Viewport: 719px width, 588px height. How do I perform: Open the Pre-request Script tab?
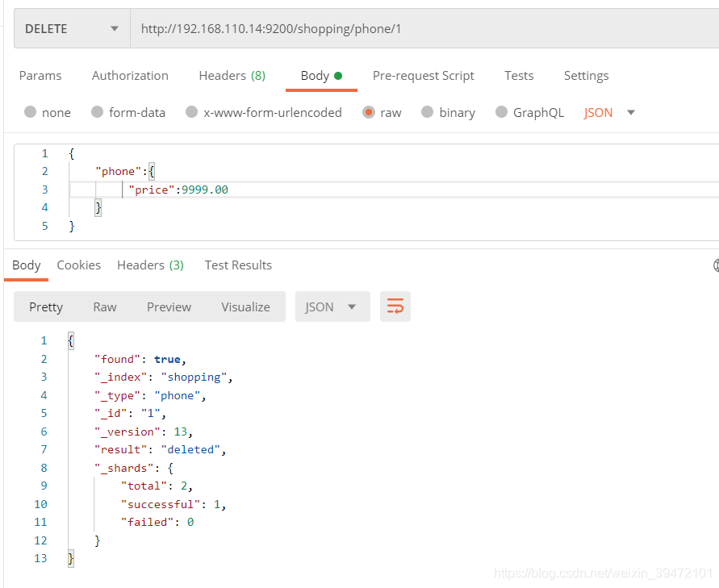tap(423, 76)
